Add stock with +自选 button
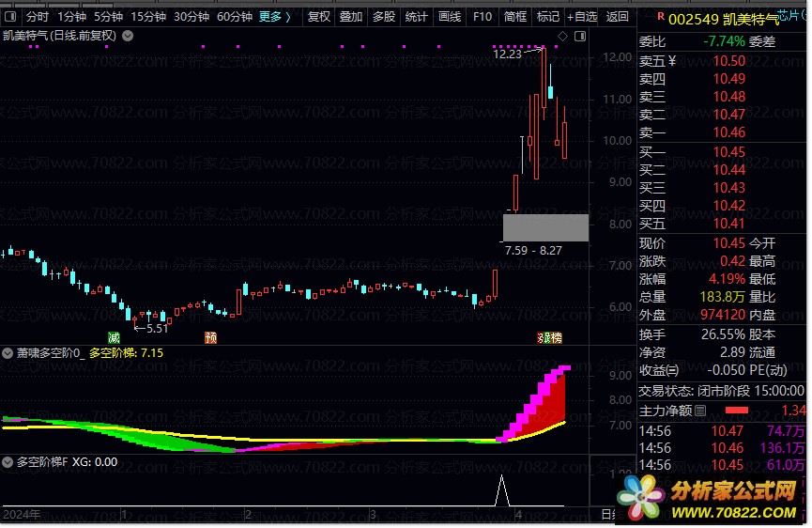Viewport: 812px width, 528px height. tap(582, 17)
